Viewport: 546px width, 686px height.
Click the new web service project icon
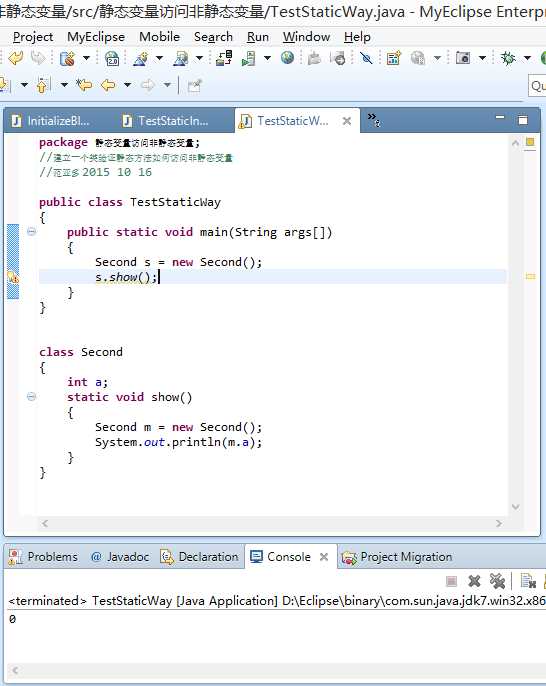coord(67,58)
